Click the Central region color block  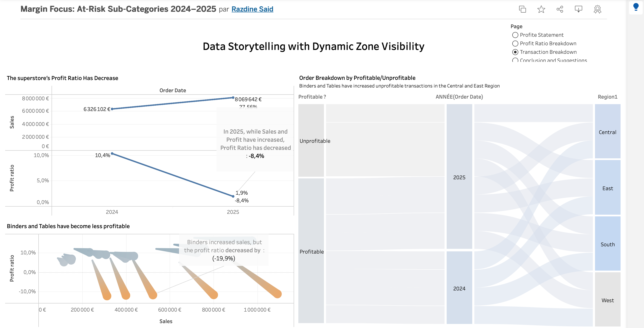608,132
